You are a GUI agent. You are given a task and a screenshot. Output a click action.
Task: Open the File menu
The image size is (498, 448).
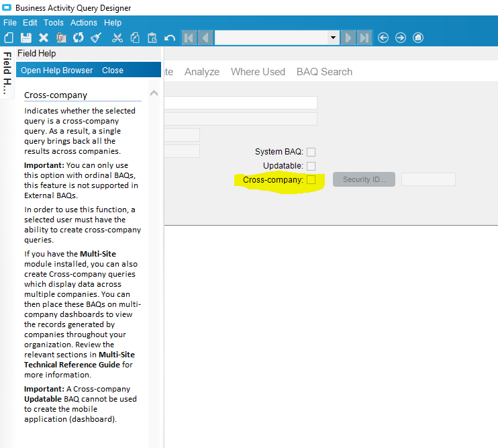[10, 23]
